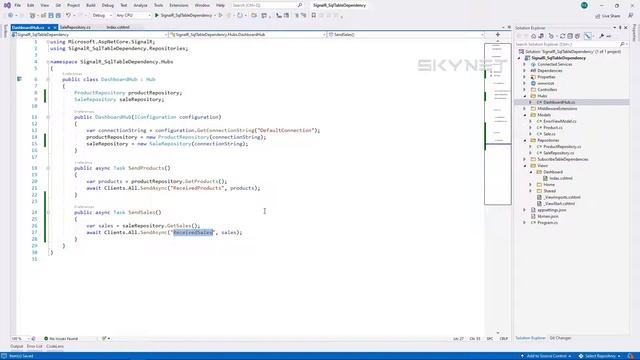
Task: Expand the SubscribeTableDependencies folder
Action: point(524,159)
